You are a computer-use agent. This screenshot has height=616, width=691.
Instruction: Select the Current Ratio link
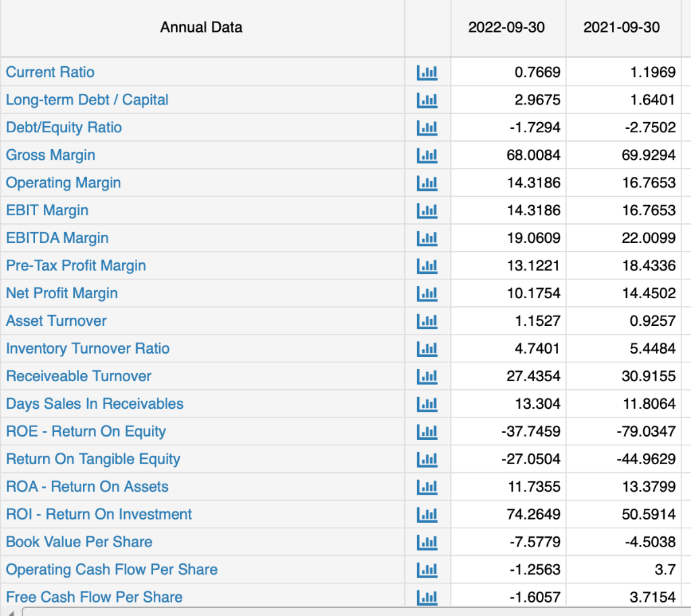click(x=50, y=72)
